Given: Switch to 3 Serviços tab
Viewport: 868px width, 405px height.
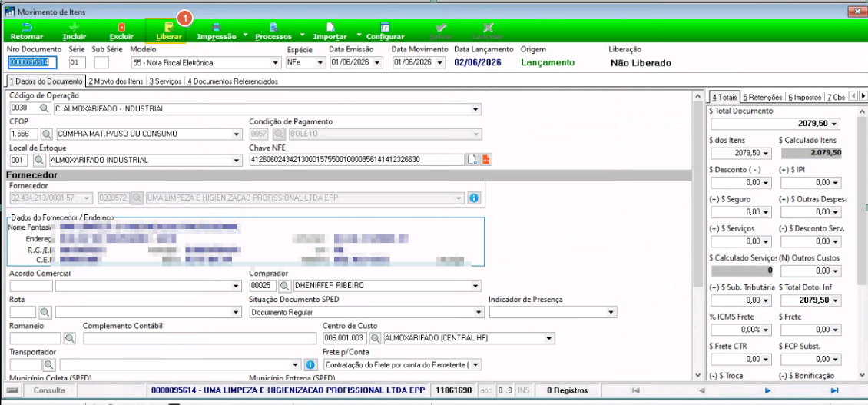Looking at the screenshot, I should coord(165,81).
